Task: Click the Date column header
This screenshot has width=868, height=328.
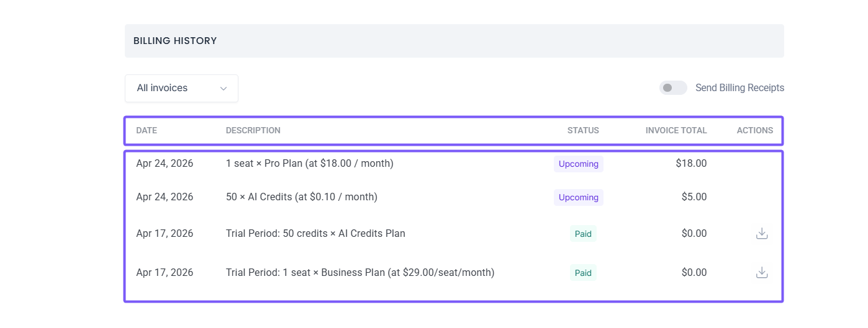Action: coord(147,131)
